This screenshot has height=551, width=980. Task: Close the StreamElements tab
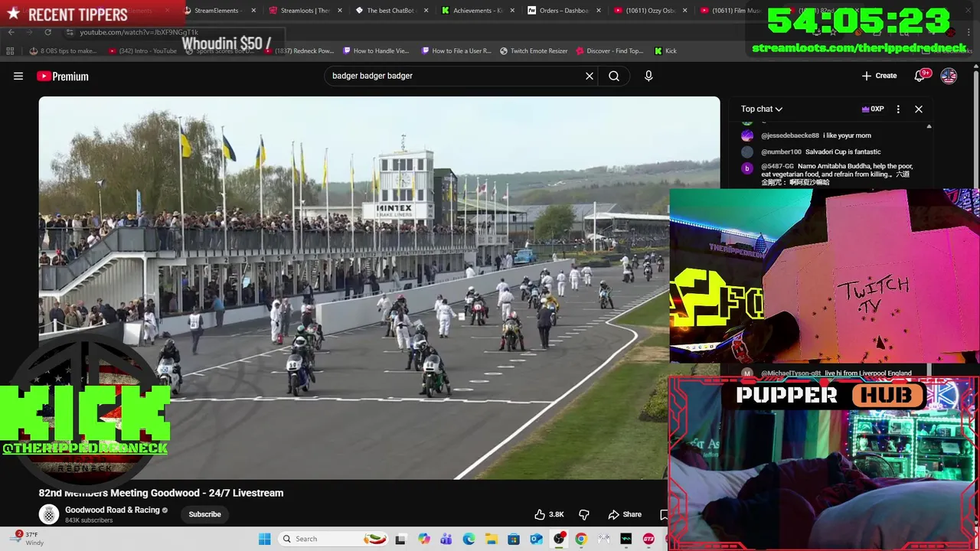(253, 11)
